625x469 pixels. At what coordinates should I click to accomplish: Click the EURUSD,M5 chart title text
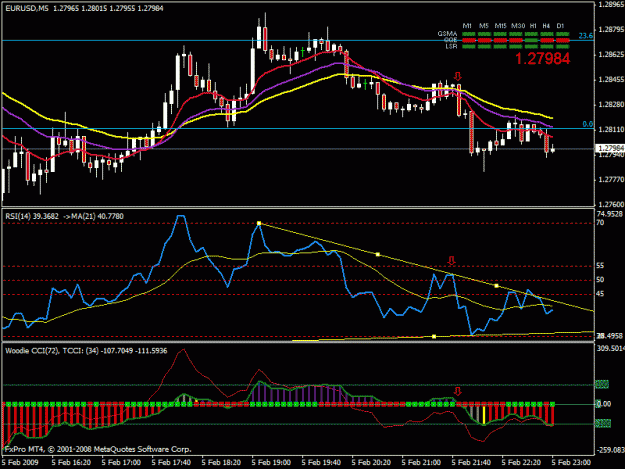click(x=27, y=8)
